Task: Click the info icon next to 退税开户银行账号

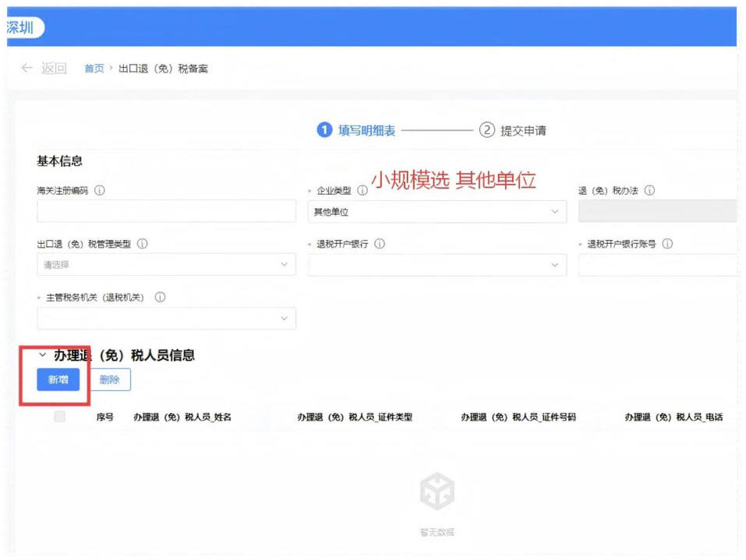Action: [x=666, y=244]
